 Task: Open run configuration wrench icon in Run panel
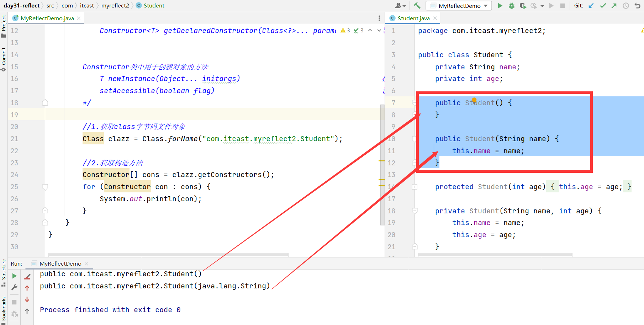pyautogui.click(x=15, y=287)
